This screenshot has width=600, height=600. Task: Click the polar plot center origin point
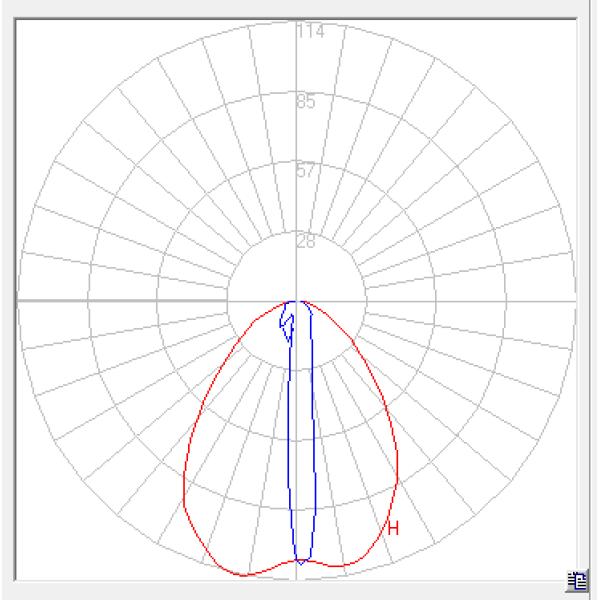coord(297,300)
